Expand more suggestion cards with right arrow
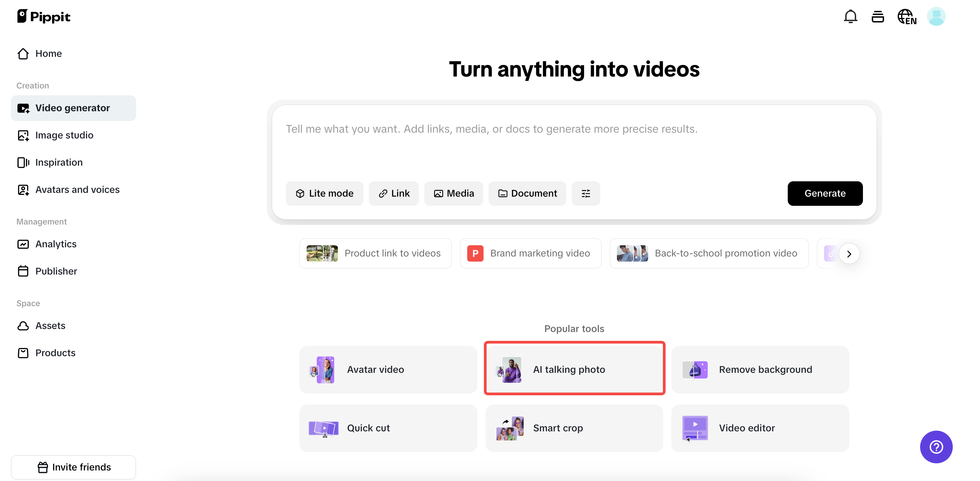 point(849,253)
